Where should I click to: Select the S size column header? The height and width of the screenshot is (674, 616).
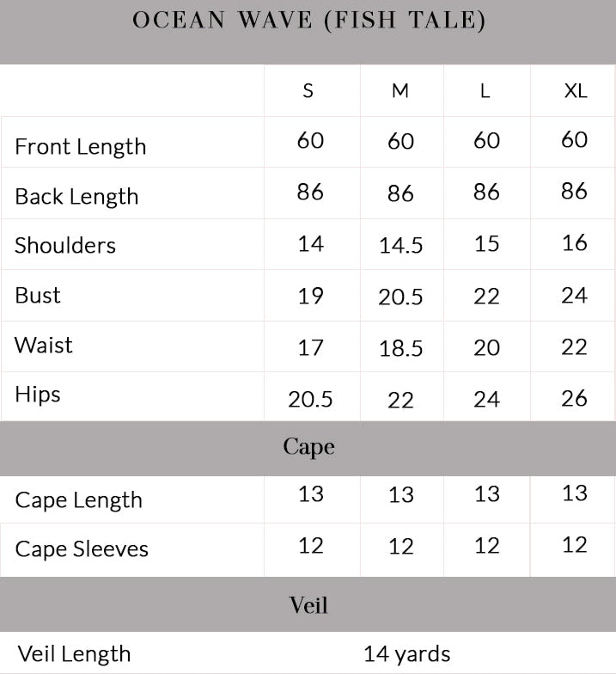308,90
